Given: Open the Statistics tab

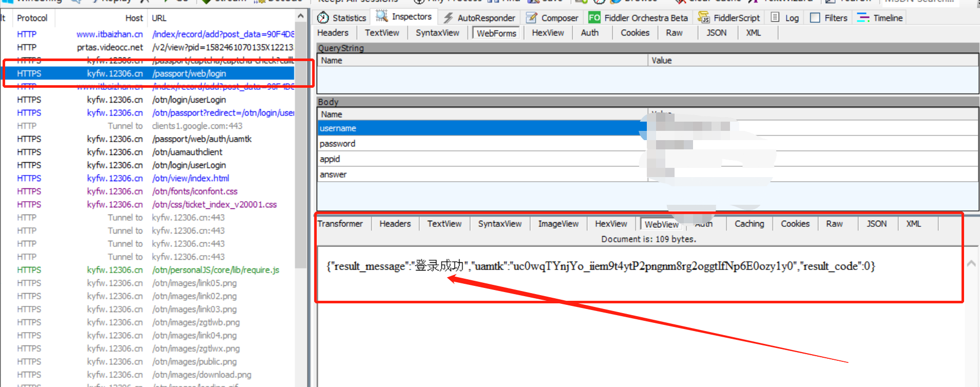Looking at the screenshot, I should click(341, 18).
